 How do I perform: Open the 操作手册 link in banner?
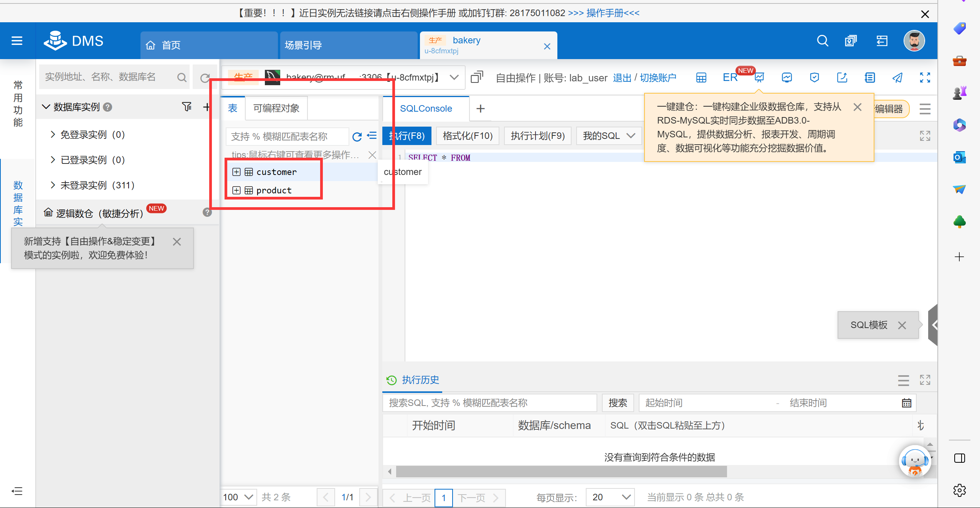[604, 13]
